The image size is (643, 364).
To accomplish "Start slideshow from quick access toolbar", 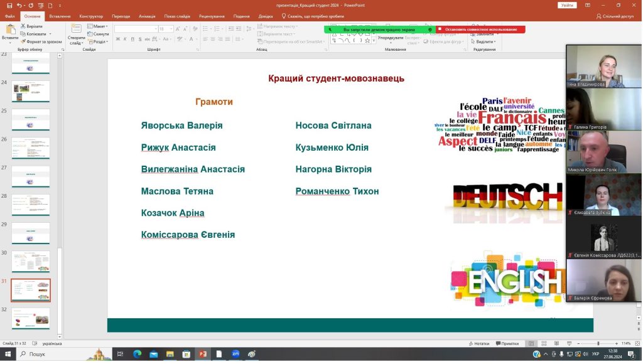I will (x=41, y=6).
